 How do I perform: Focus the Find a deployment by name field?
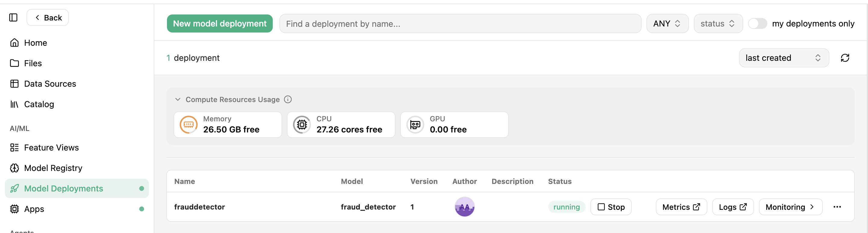[460, 23]
